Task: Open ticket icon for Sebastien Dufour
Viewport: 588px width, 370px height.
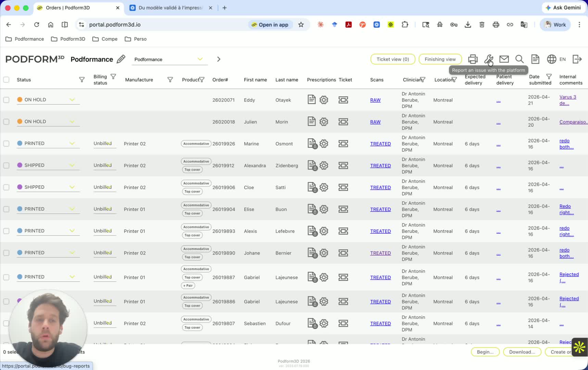Action: click(x=343, y=323)
